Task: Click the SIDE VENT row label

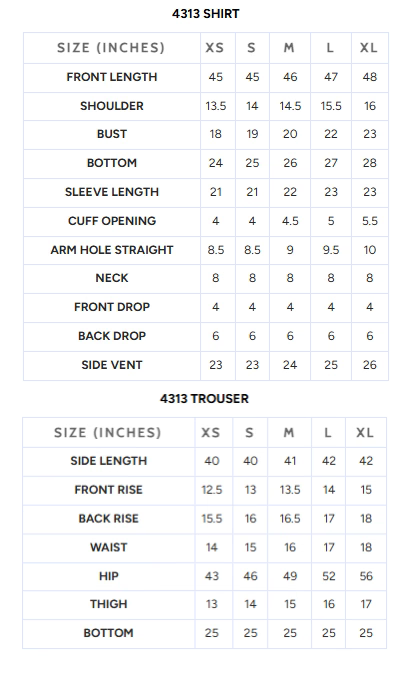Action: click(x=112, y=365)
